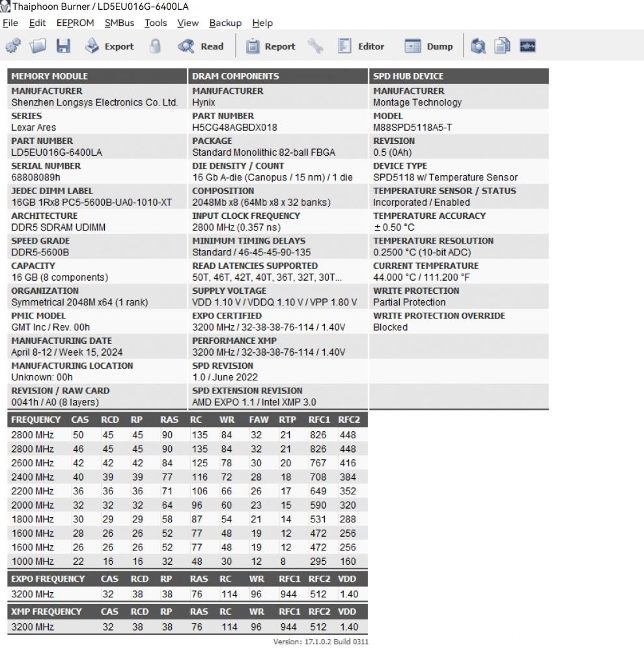Image resolution: width=644 pixels, height=667 pixels.
Task: Open the Backup menu
Action: (x=225, y=23)
